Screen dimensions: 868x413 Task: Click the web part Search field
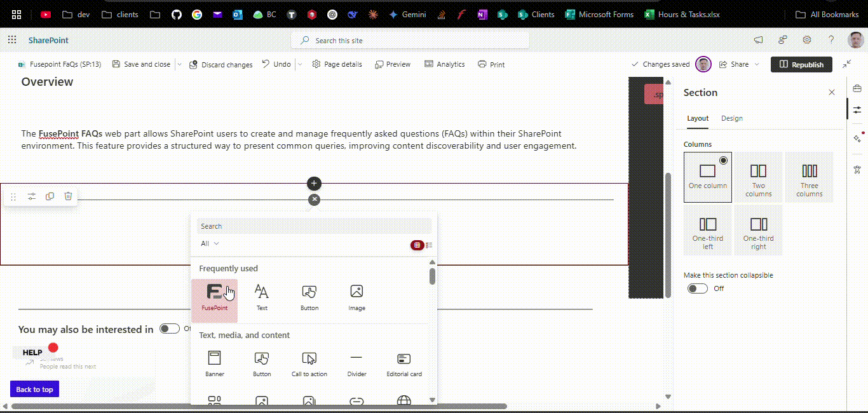click(314, 226)
